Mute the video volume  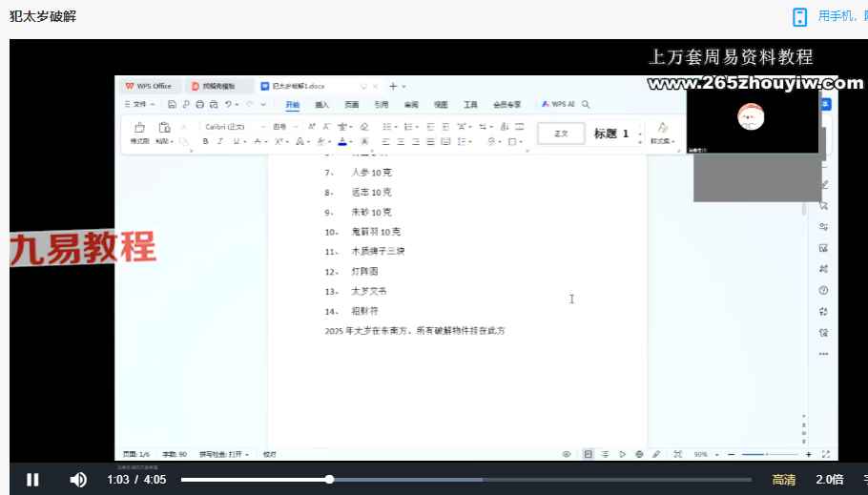point(78,480)
